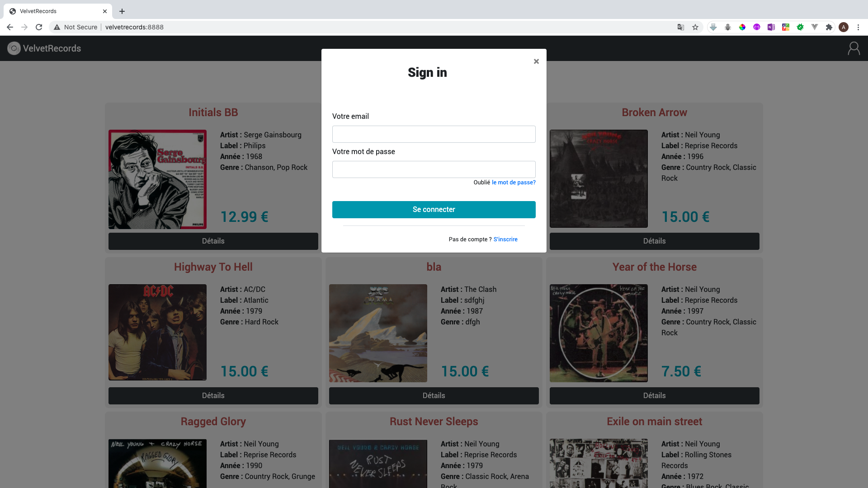The image size is (868, 488).
Task: Open the user account icon in header
Action: tap(854, 48)
